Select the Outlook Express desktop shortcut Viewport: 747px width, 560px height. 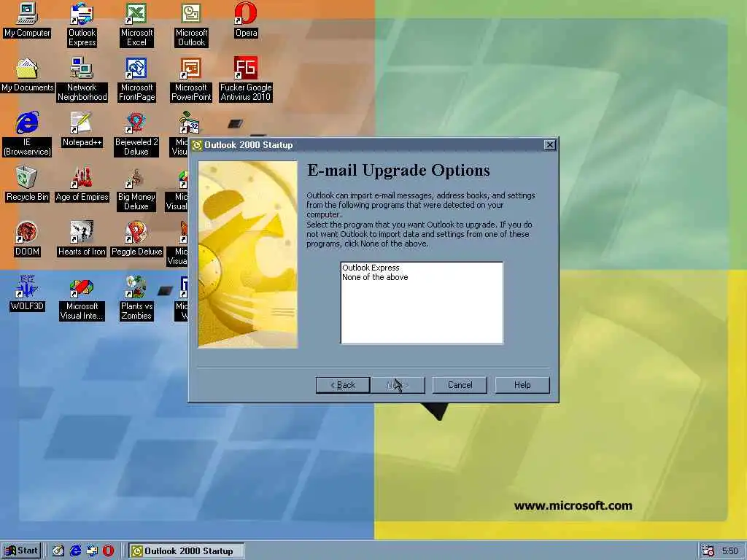click(82, 25)
